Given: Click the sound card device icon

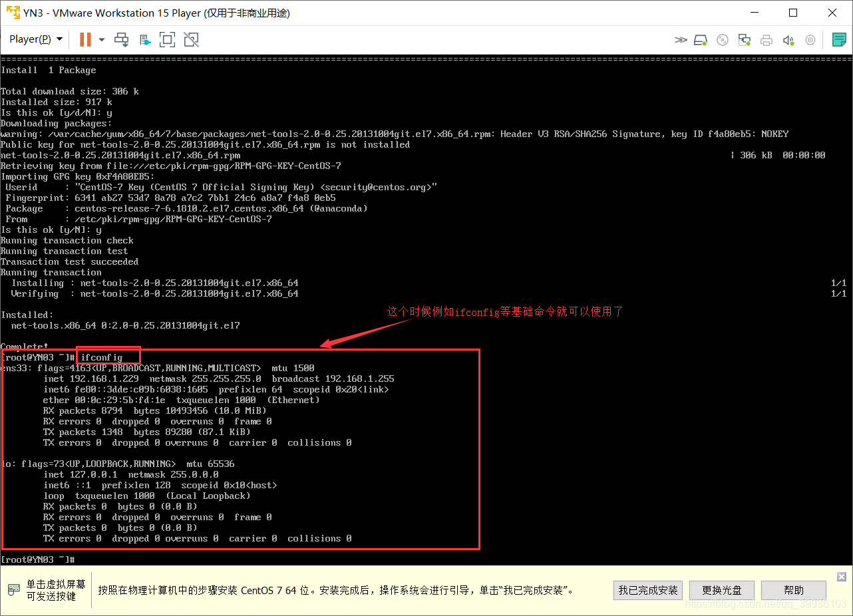Looking at the screenshot, I should [788, 40].
